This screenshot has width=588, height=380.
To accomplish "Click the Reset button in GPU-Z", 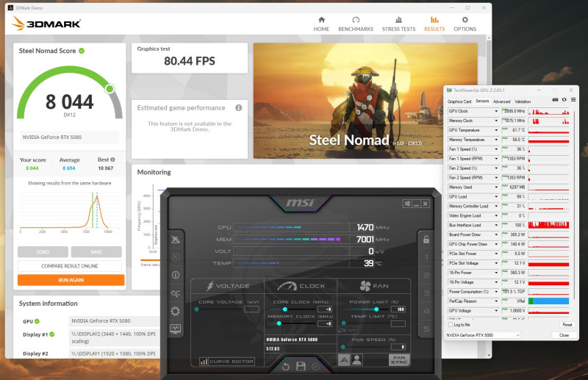I will [x=567, y=324].
